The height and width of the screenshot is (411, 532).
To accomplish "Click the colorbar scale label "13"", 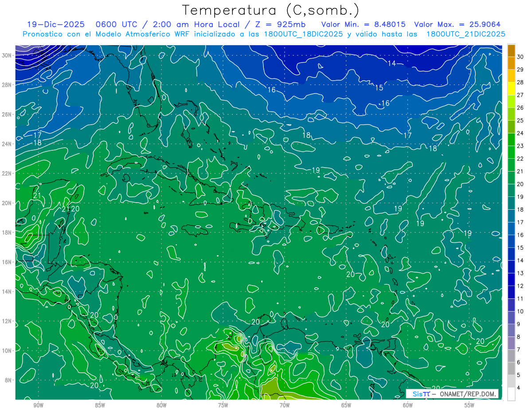I will click(520, 273).
